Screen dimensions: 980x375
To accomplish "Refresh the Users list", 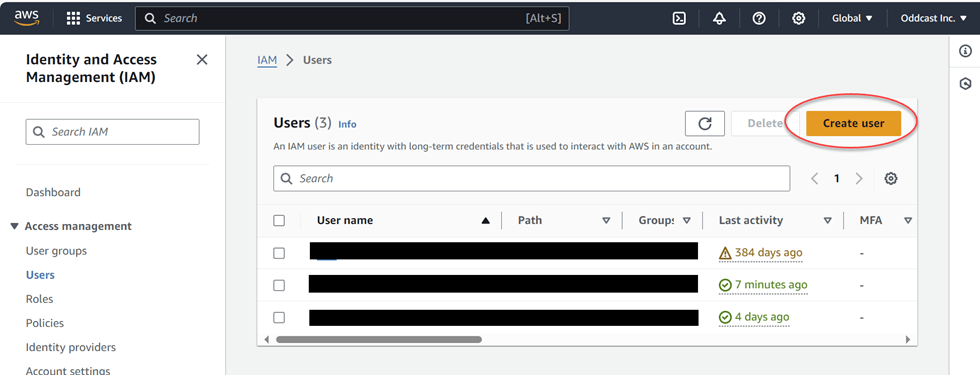I will (x=705, y=123).
